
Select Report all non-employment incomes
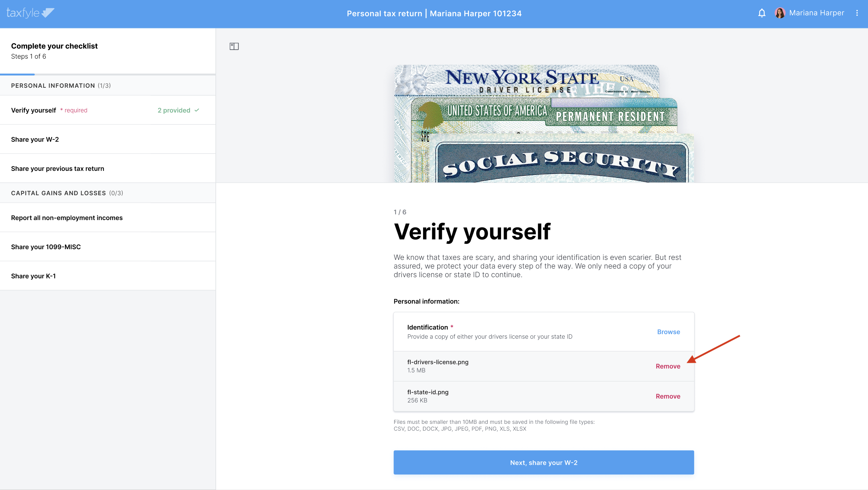point(108,218)
